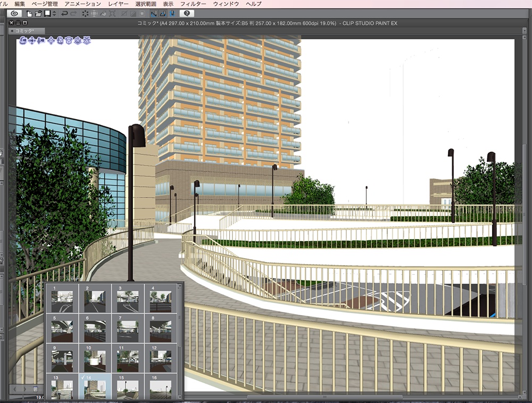Click the checked camera preset 14
Screen dimensions: 532x403
tap(95, 386)
